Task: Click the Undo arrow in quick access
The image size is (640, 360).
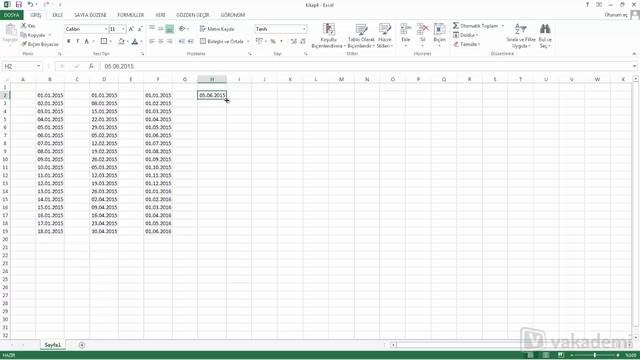Action: (x=30, y=4)
